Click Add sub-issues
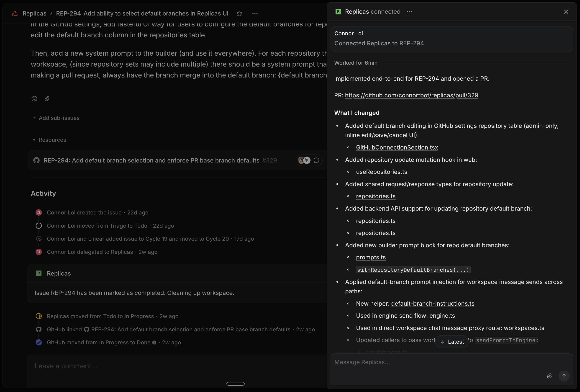 [x=56, y=118]
